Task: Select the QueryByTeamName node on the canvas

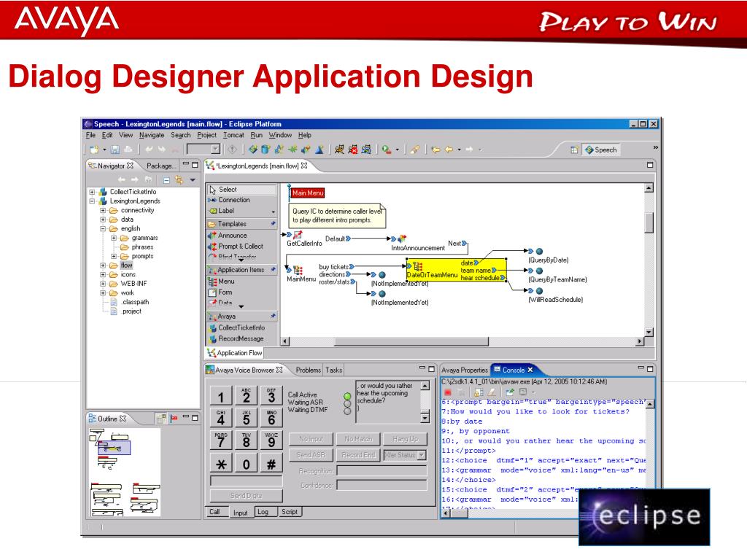Action: (557, 275)
